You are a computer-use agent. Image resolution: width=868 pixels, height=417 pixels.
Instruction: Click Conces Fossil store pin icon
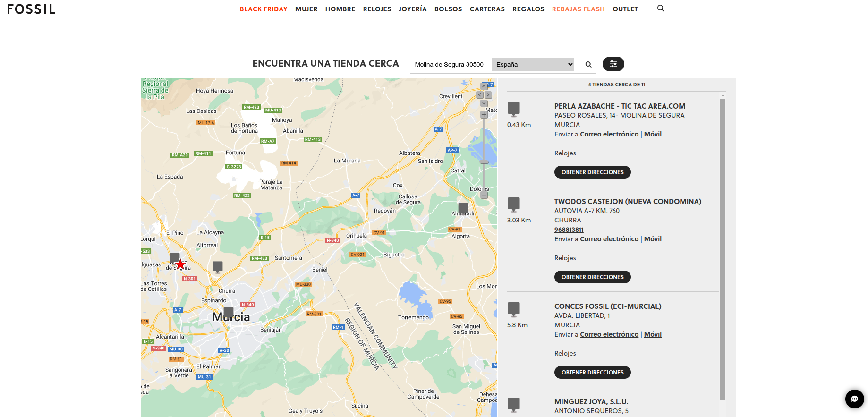tap(514, 309)
